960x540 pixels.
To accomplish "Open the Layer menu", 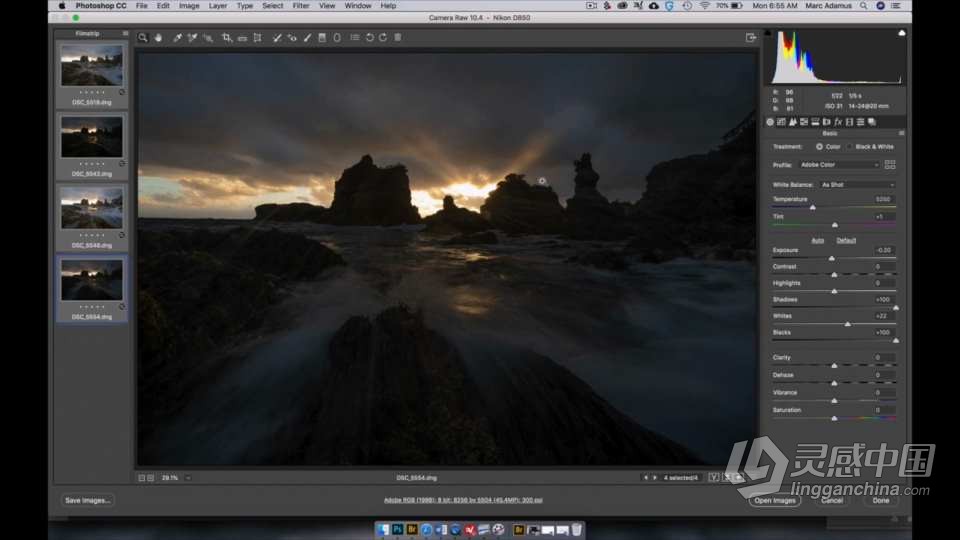I will 217,6.
